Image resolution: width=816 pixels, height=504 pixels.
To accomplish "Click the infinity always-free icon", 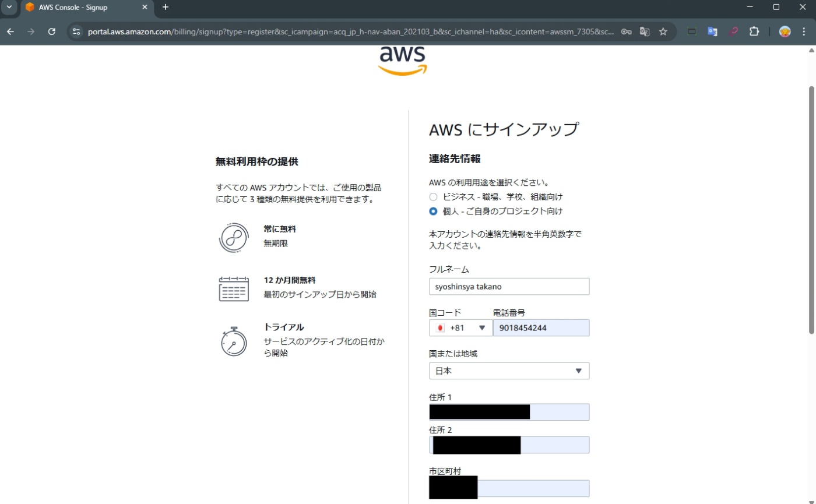I will tap(234, 237).
